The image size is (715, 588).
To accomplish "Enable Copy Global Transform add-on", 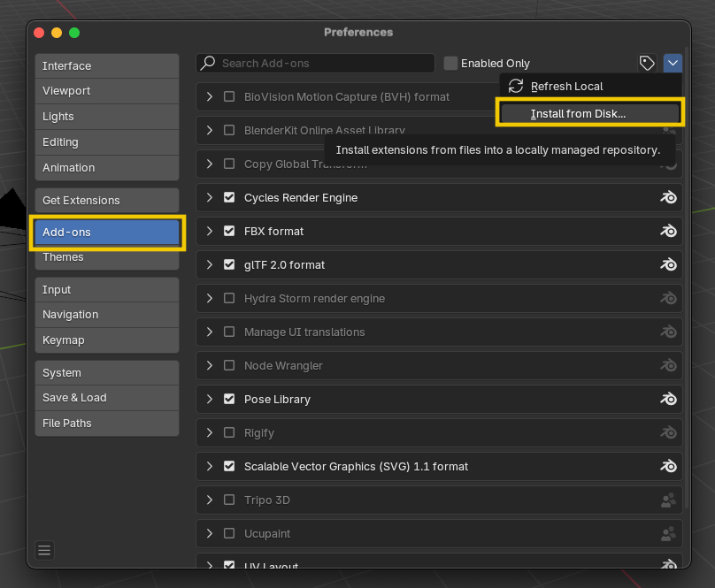I will click(x=229, y=164).
